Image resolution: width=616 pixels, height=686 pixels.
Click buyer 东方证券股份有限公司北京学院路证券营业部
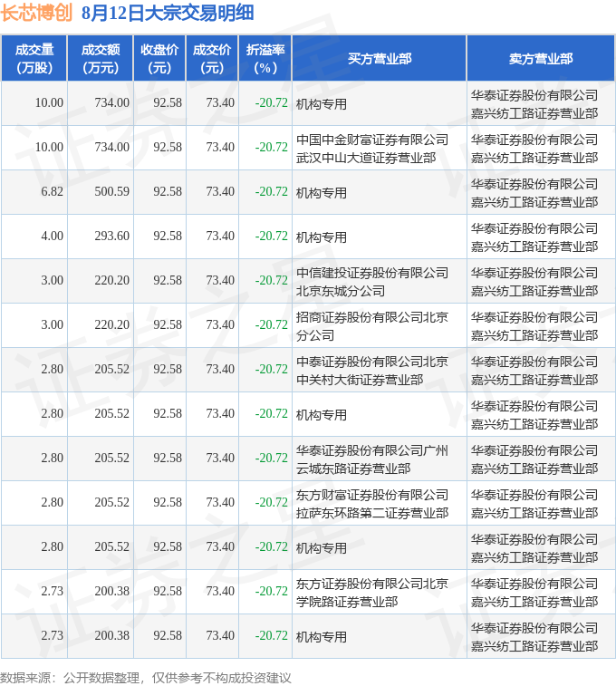[372, 593]
